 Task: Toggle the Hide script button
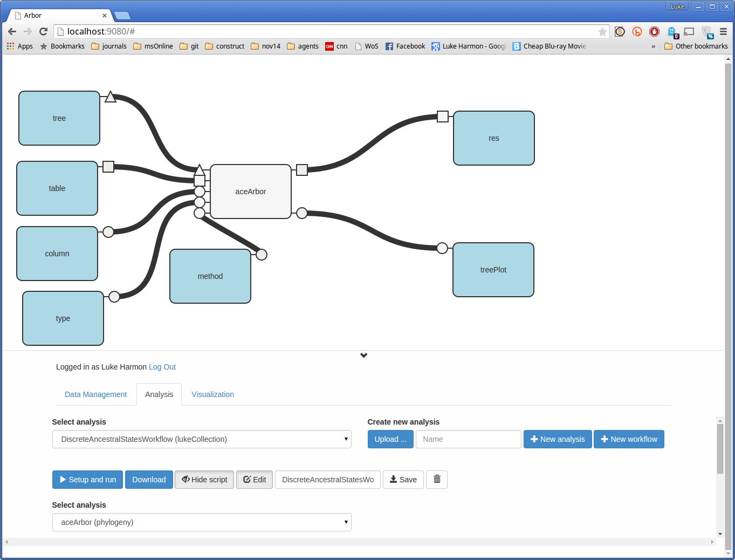204,480
